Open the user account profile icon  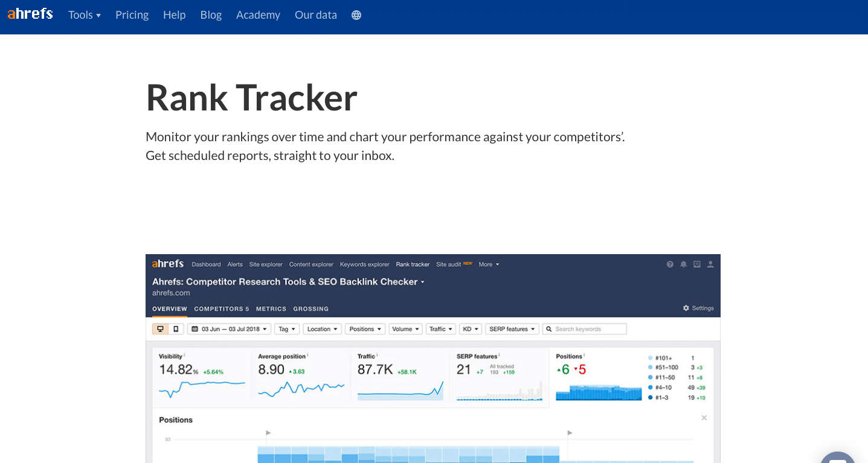[710, 264]
